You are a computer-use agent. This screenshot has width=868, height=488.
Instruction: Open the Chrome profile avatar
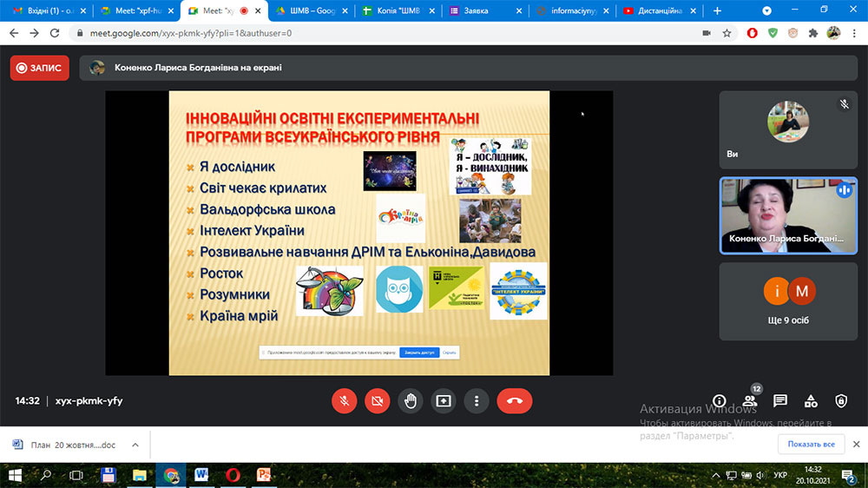pyautogui.click(x=833, y=33)
